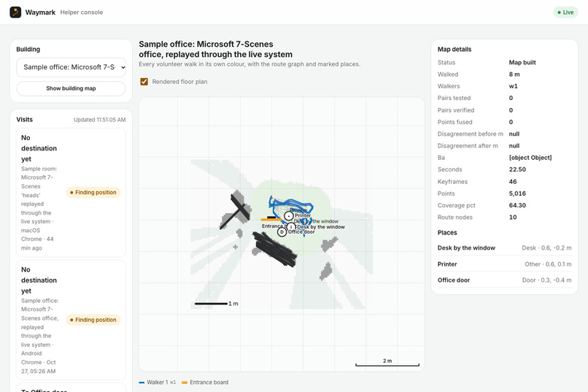Click the 'Pairs verified' label
Image resolution: width=588 pixels, height=392 pixels.
[456, 110]
